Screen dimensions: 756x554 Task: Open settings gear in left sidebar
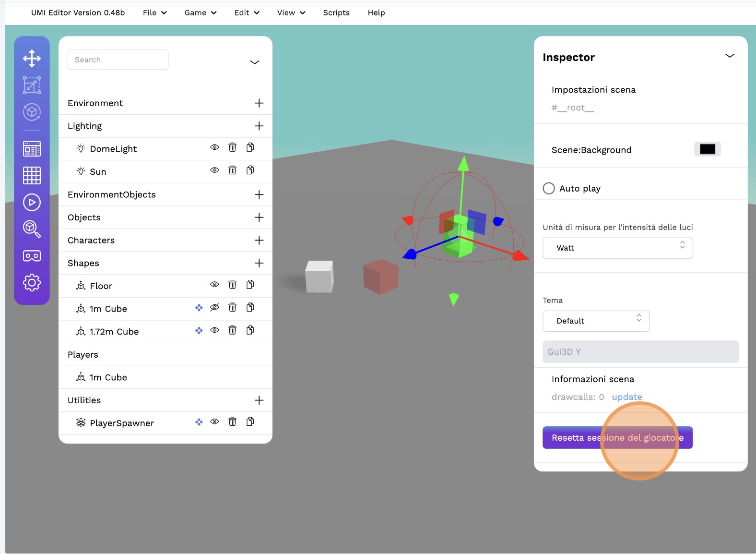[32, 283]
